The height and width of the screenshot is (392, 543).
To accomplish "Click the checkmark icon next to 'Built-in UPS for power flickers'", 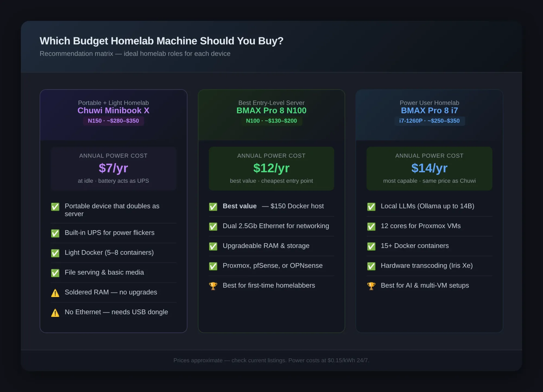I will coord(55,233).
